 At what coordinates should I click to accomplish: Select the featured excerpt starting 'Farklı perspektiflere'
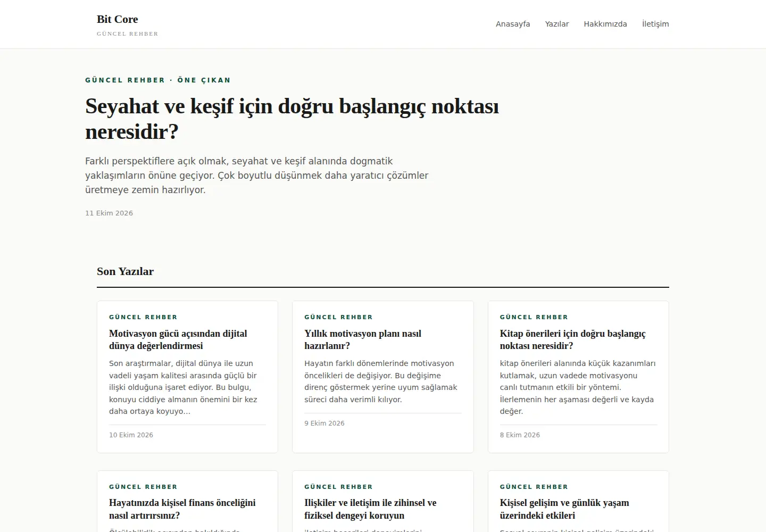point(257,176)
